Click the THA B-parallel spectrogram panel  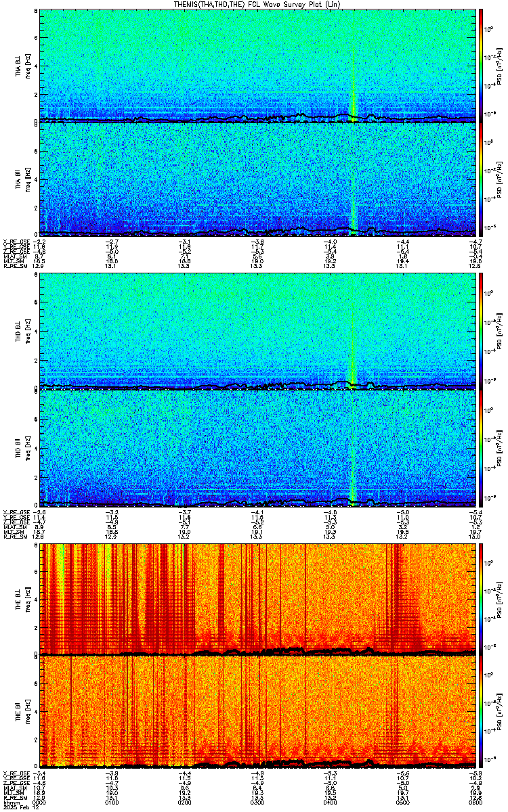(x=258, y=179)
